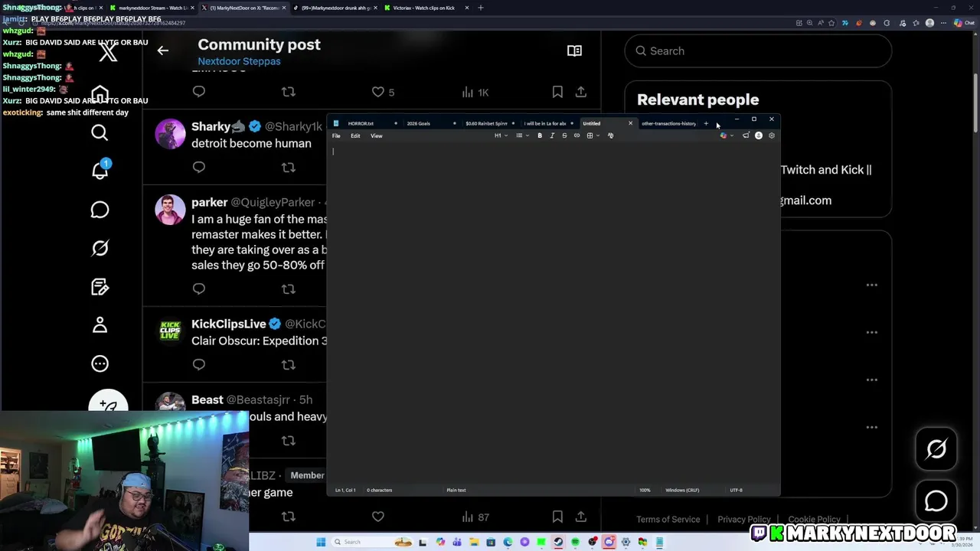
Task: Click the 100% zoom status entry
Action: 645,490
